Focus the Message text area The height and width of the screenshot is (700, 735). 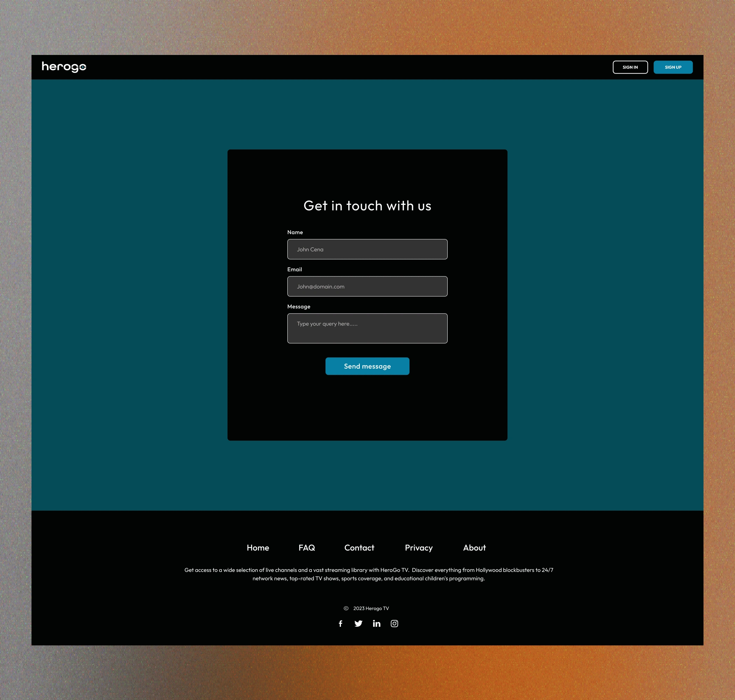tap(367, 328)
